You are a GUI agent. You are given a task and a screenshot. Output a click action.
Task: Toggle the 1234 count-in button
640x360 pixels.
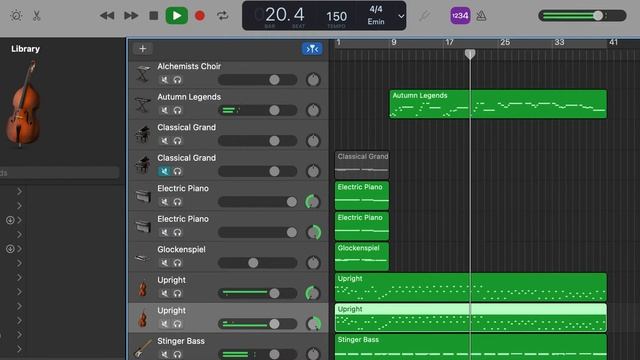[460, 16]
